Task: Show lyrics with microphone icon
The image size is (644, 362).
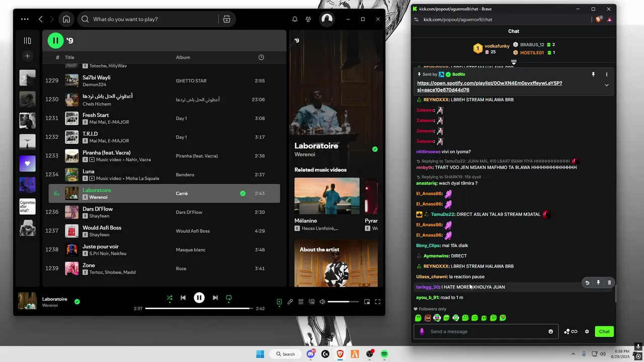Action: pos(290,302)
